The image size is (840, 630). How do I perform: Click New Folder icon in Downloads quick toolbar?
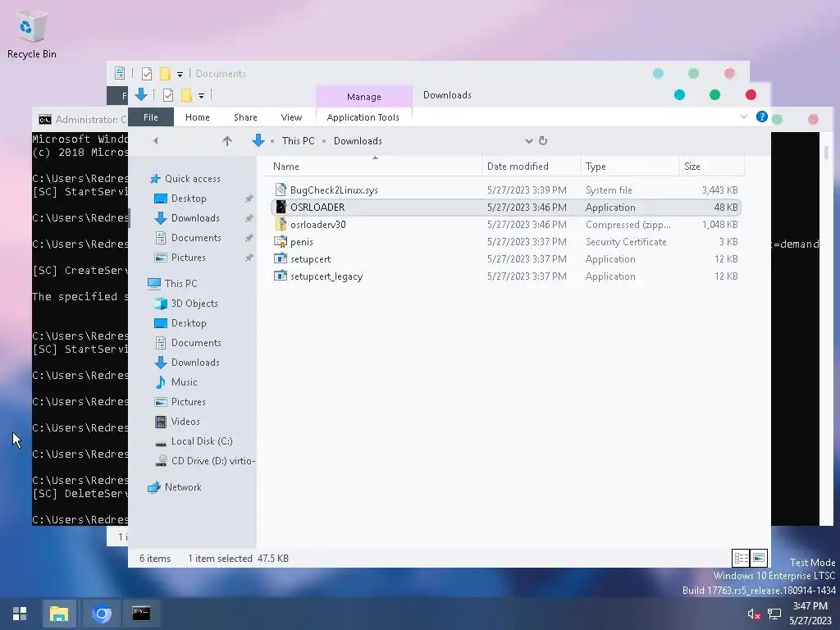186,95
